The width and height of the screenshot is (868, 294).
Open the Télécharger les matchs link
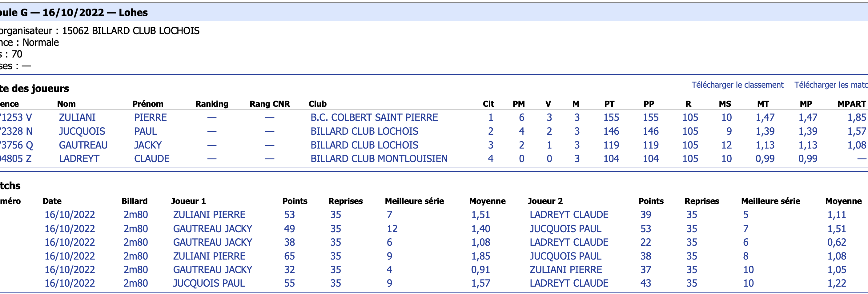tap(831, 85)
